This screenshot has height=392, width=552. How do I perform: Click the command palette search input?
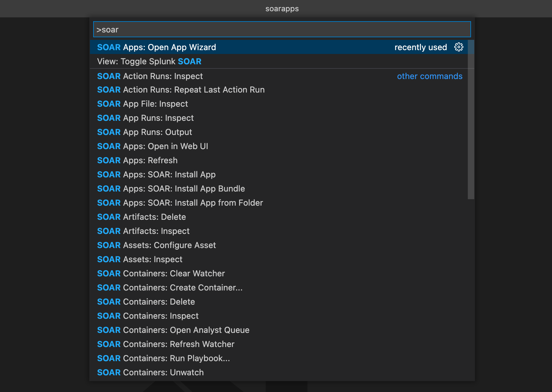(282, 30)
